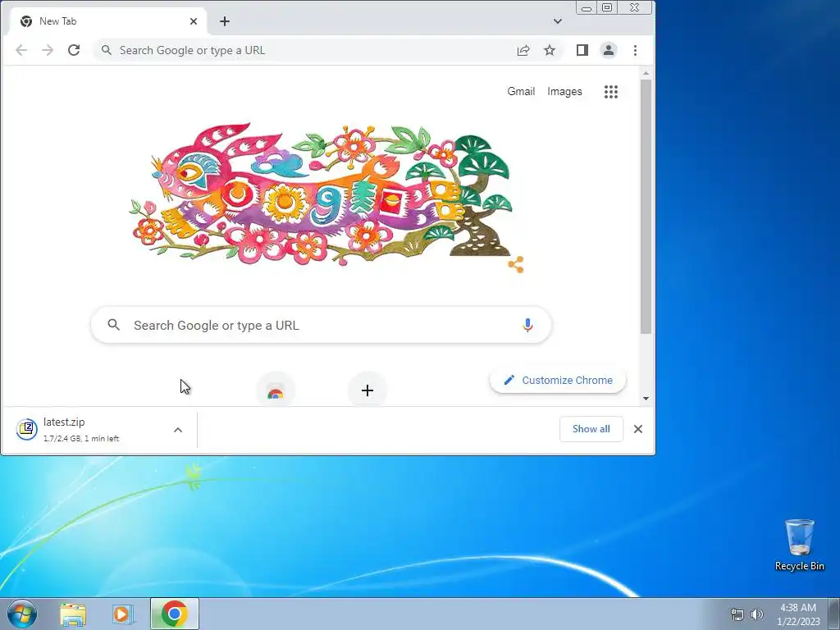Open the tab search dropdown arrow
The width and height of the screenshot is (840, 630).
pyautogui.click(x=558, y=21)
